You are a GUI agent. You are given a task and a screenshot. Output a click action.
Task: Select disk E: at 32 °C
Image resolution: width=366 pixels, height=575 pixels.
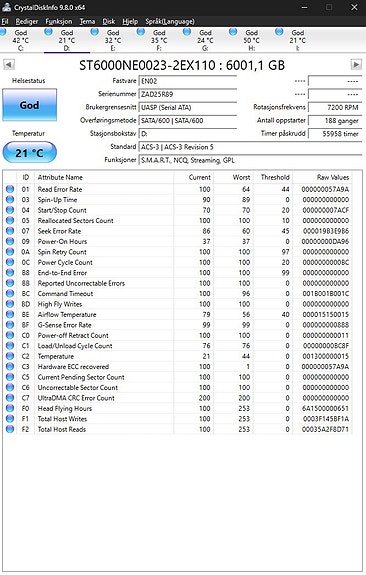point(113,40)
